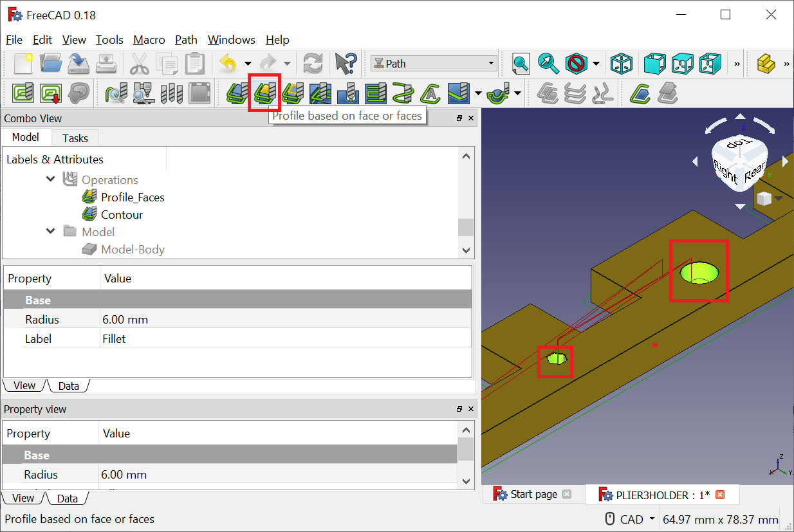Create a new document
The width and height of the screenshot is (794, 532).
point(24,63)
